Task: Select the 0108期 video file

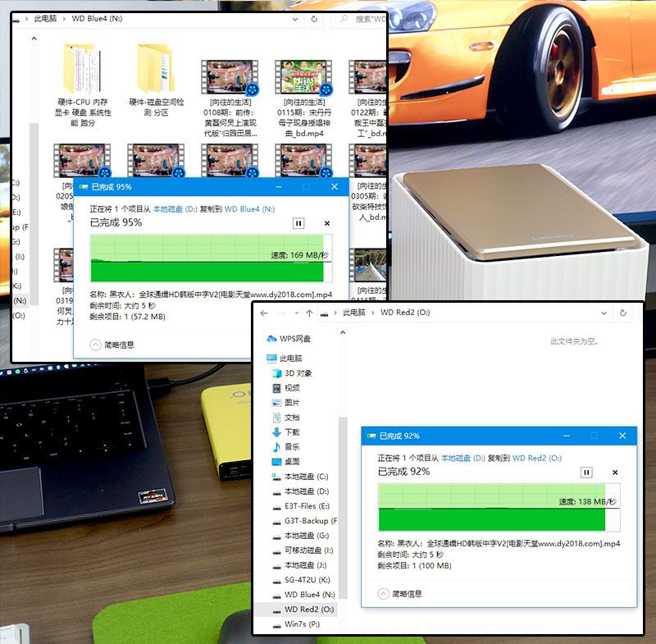Action: click(x=230, y=98)
